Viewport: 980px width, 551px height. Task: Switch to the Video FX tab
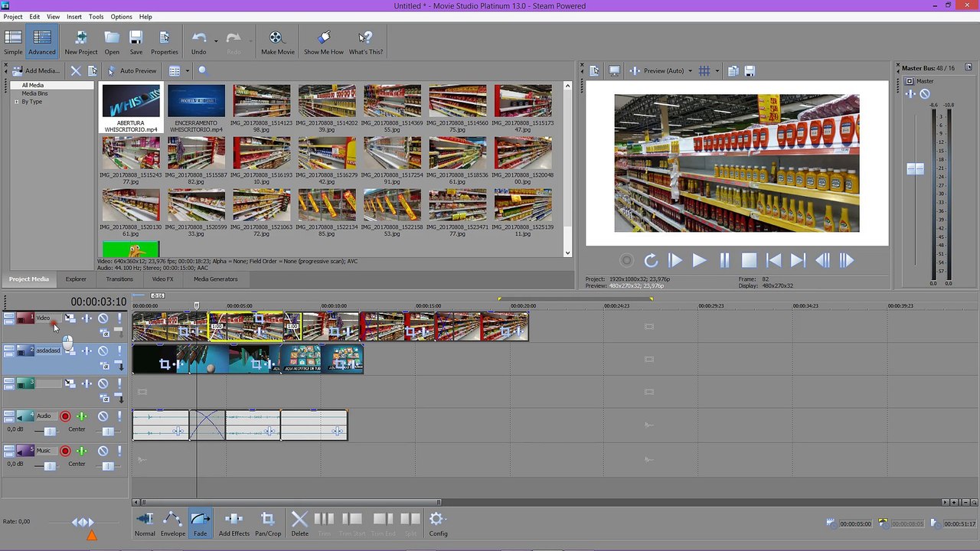162,279
